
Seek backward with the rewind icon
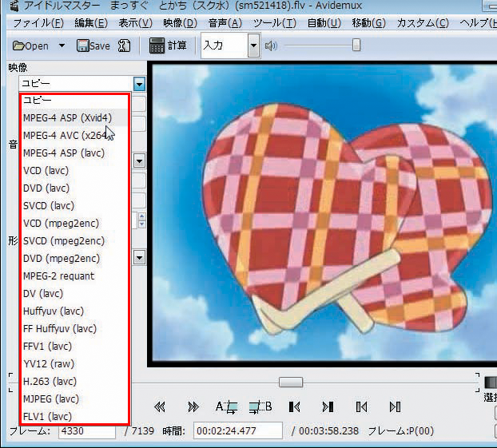[160, 406]
